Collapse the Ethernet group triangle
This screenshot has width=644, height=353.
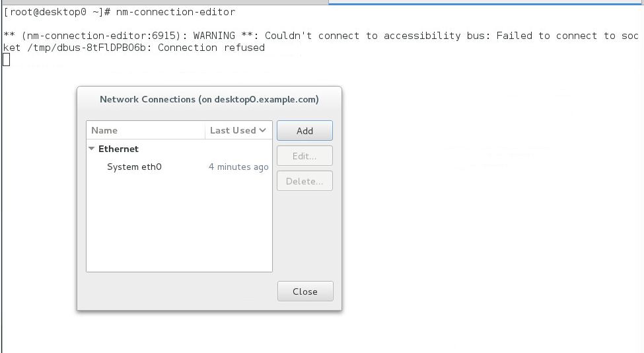click(x=92, y=149)
